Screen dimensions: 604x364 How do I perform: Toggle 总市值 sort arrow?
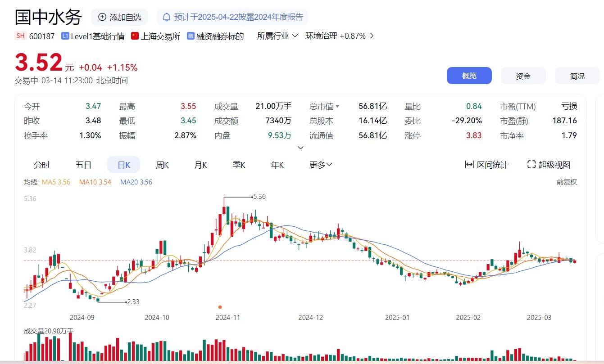[337, 107]
